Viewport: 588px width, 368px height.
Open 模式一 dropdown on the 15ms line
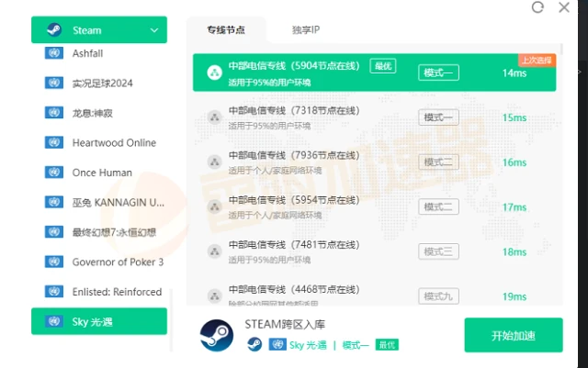click(438, 117)
